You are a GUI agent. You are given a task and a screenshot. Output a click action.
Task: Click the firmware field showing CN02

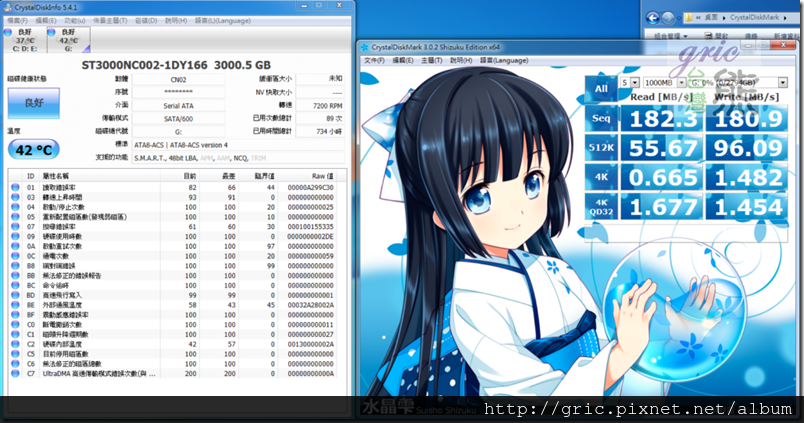pos(178,79)
